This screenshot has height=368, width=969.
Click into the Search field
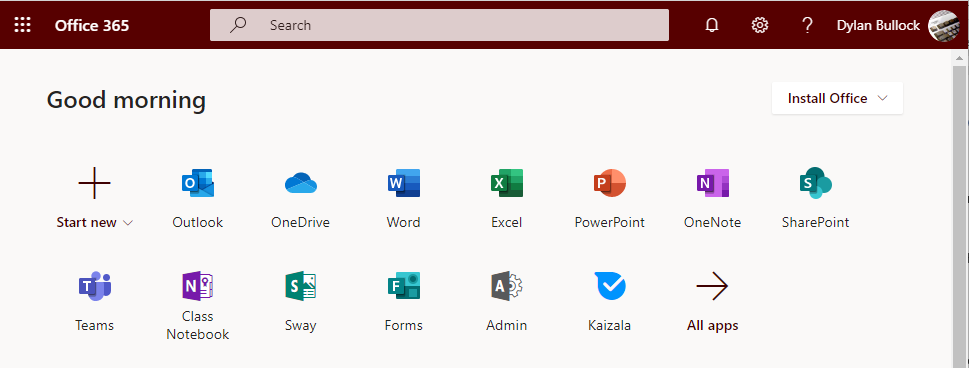[439, 25]
